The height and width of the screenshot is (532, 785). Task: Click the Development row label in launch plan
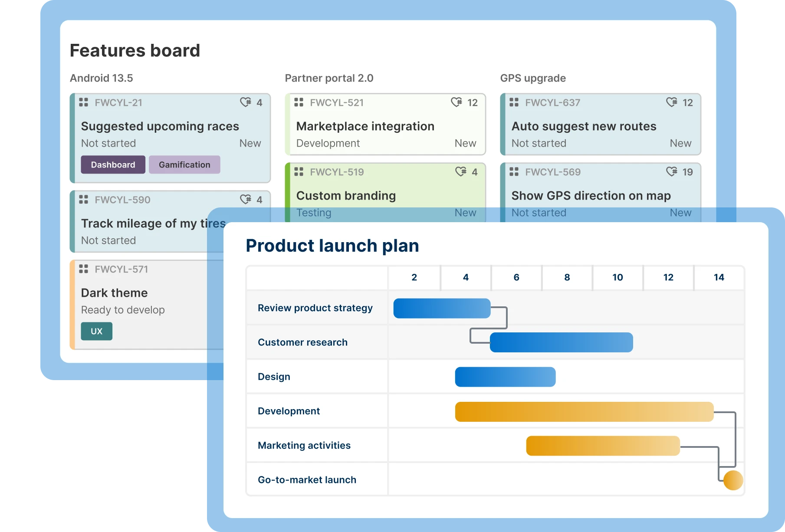pos(289,411)
